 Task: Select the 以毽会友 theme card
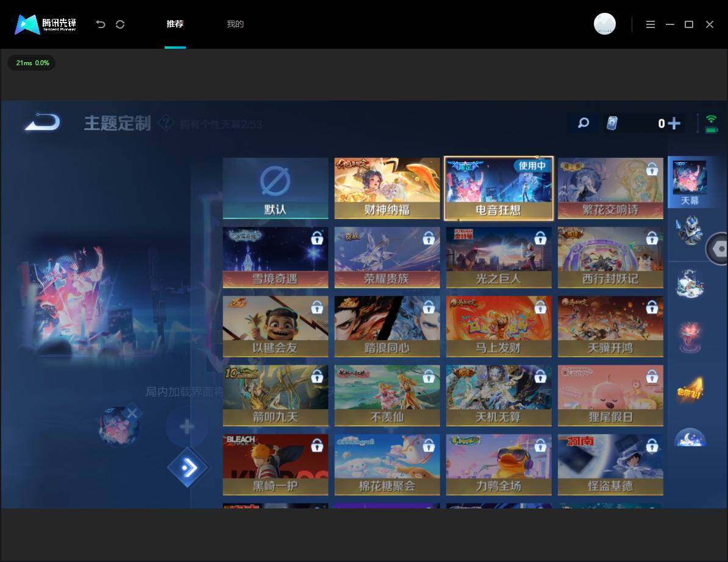pos(276,326)
